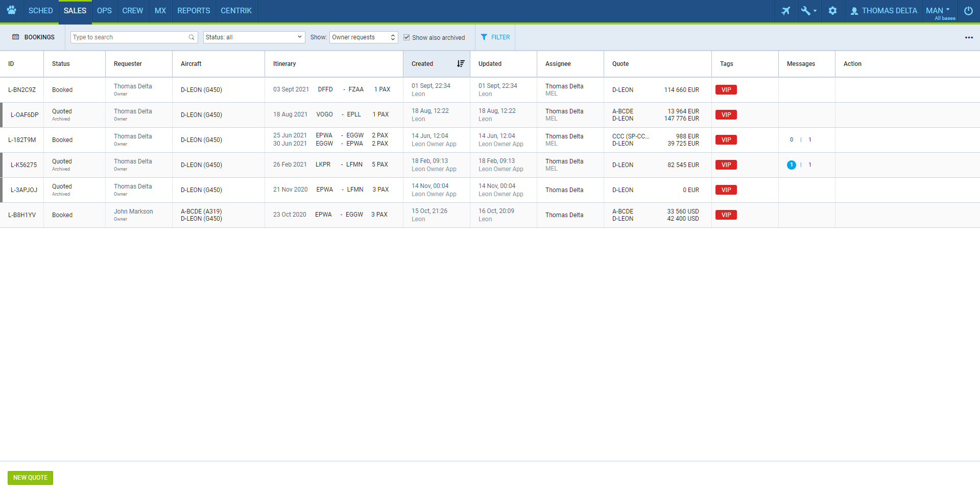Open the wrench tools menu icon
Viewport: 980px width, 493px height.
807,11
